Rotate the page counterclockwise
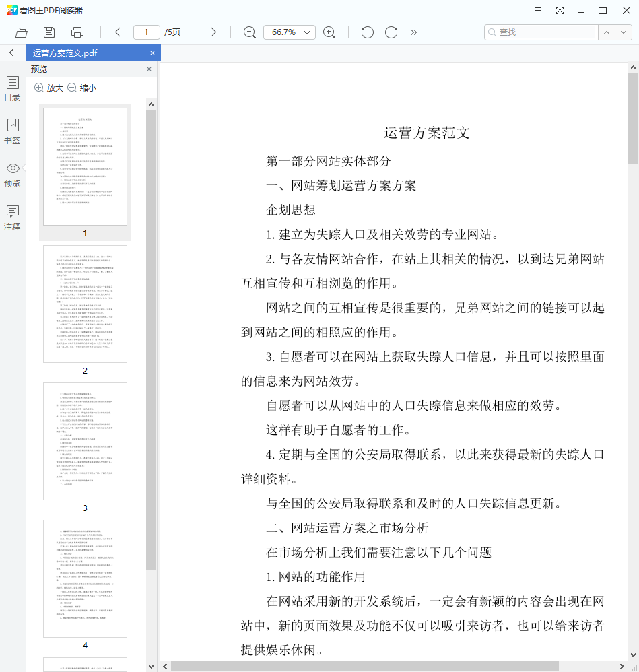 pos(367,32)
